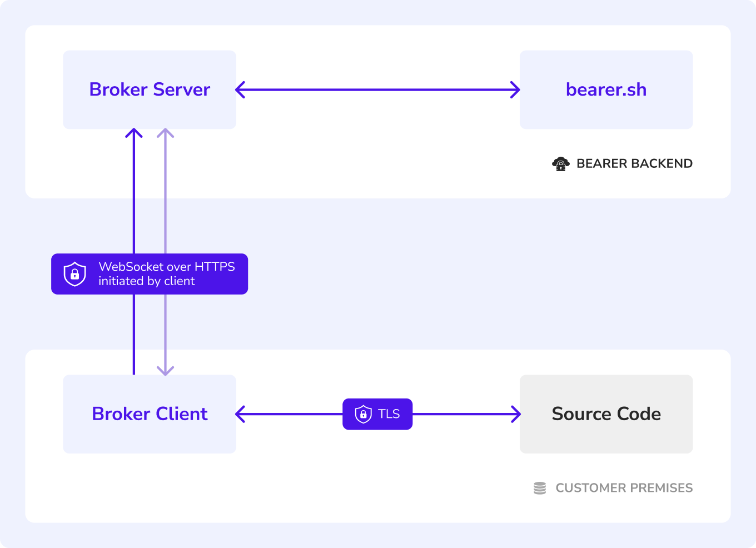
Task: Click the Broker Server box
Action: (x=150, y=90)
